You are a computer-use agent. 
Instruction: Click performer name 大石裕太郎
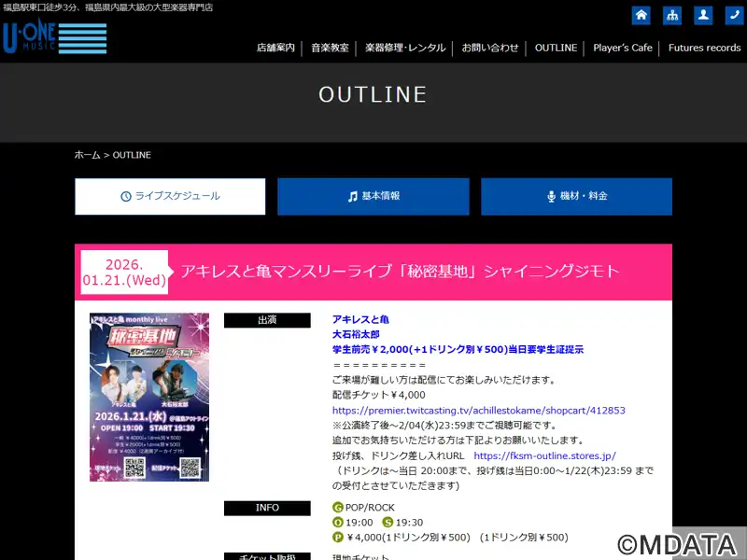pyautogui.click(x=356, y=334)
